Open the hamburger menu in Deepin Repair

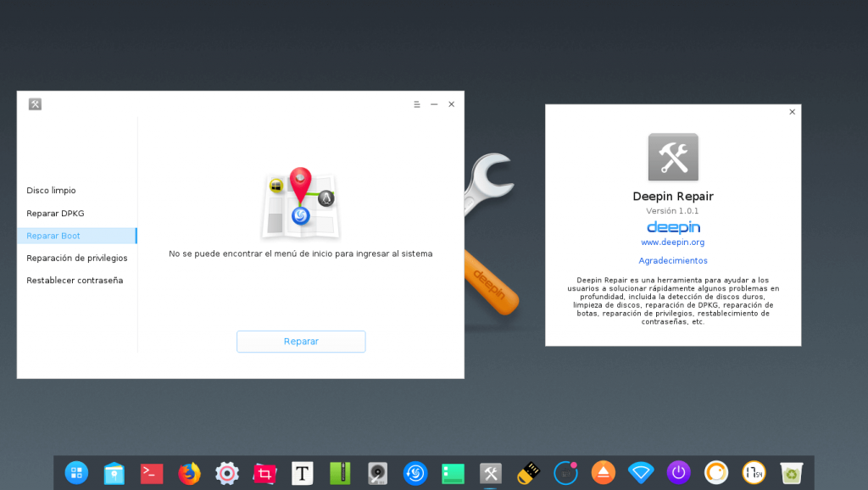point(417,104)
